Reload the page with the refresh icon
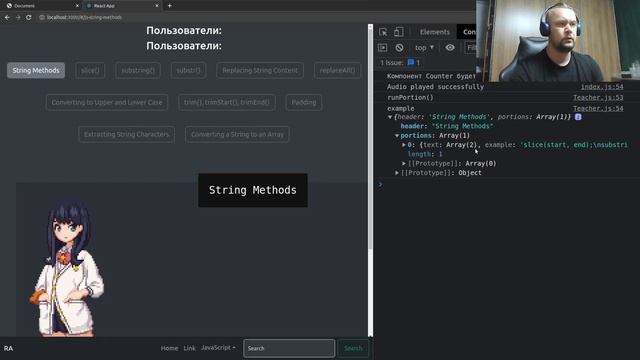 29,18
